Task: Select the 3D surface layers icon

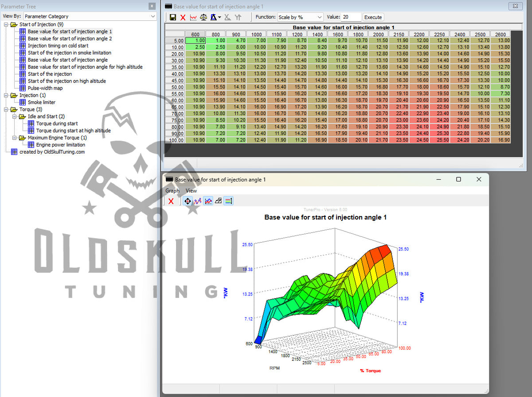Action: click(218, 201)
